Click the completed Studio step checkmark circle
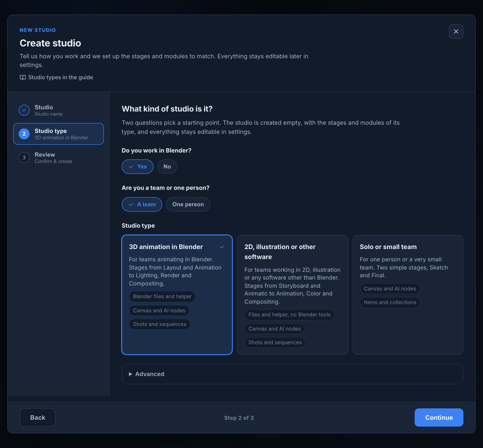Viewport: 483px width, 448px height. tap(24, 110)
